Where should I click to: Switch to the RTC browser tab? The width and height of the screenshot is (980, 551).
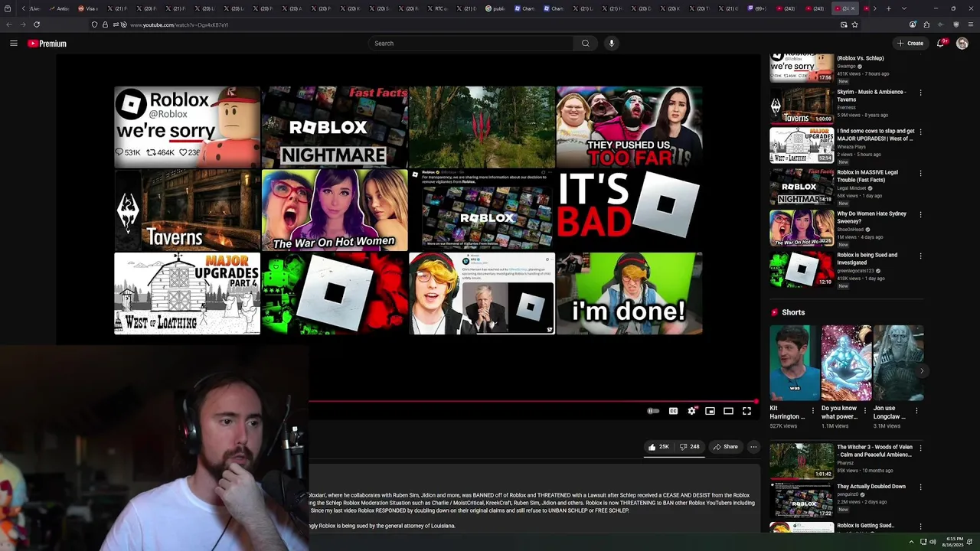point(438,8)
